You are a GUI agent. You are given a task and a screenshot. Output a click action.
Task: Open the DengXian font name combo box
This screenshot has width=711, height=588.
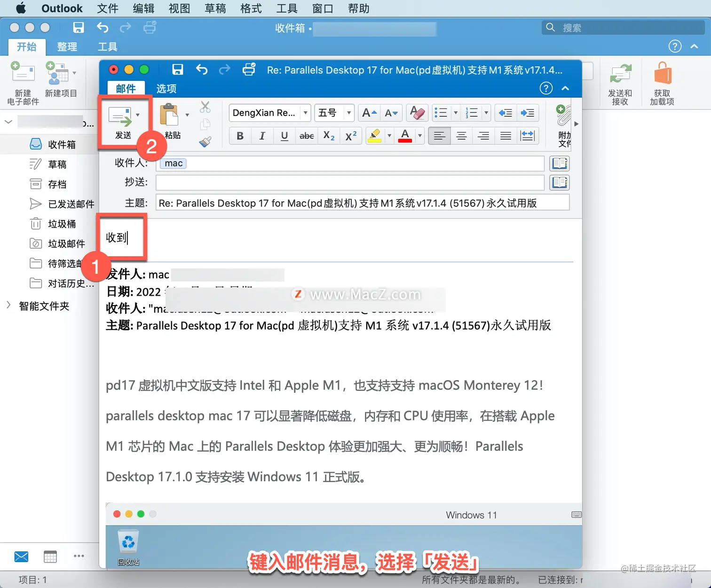coord(270,113)
